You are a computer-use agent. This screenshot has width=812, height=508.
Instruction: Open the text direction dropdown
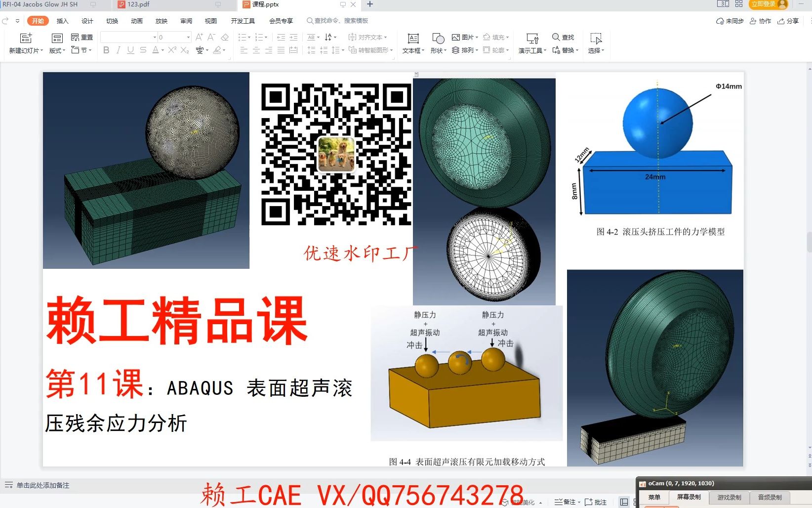pos(330,37)
